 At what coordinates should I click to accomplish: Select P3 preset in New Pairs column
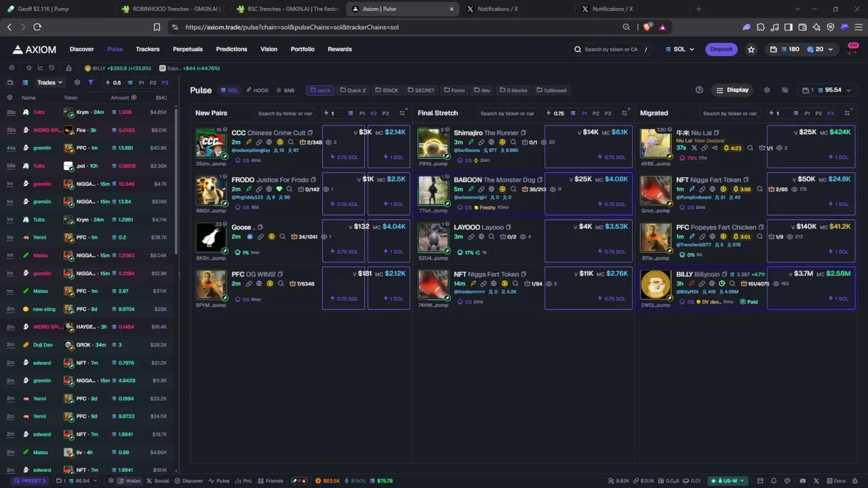coord(385,113)
